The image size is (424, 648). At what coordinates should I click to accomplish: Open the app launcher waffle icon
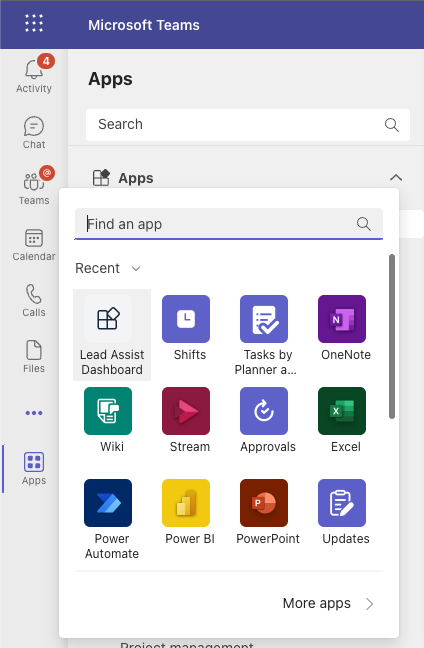(x=33, y=23)
